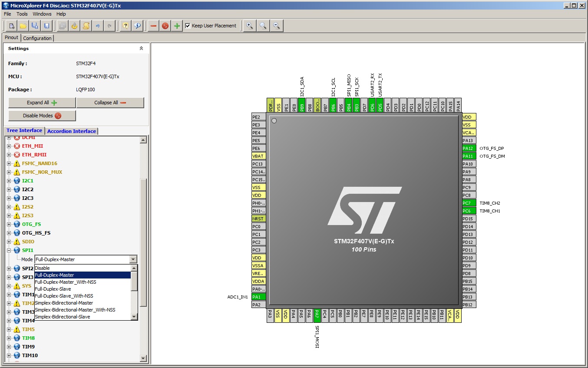Switch to Accordion Interface tab
Image resolution: width=588 pixels, height=368 pixels.
[72, 131]
